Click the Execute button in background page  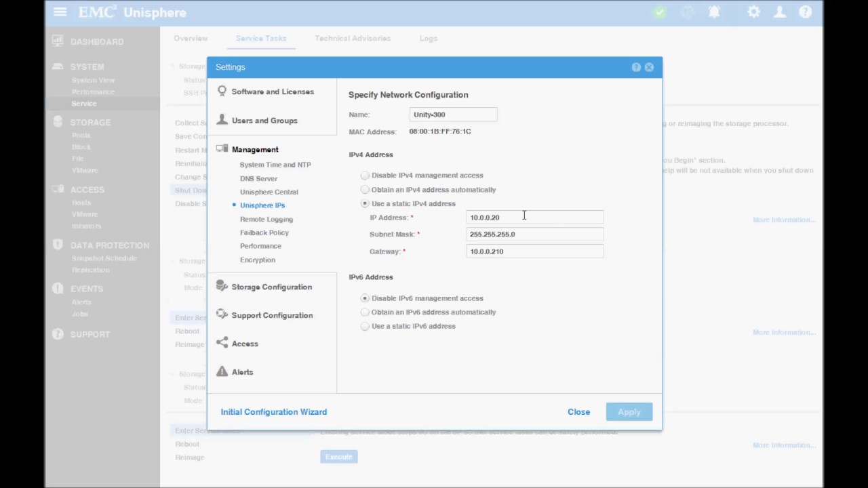click(338, 457)
